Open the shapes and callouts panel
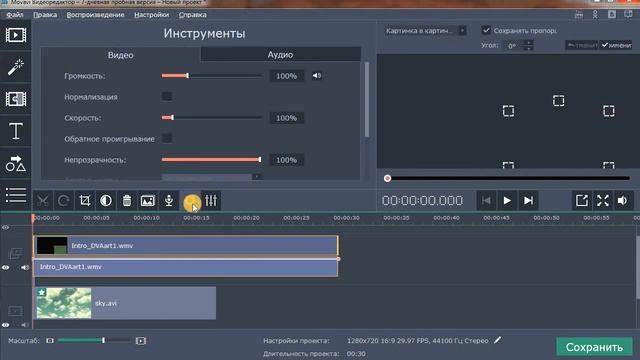The width and height of the screenshot is (640, 360). [16, 163]
